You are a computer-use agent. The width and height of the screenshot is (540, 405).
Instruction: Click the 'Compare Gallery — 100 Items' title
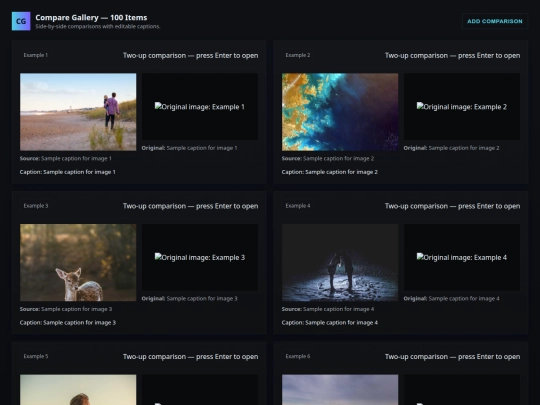[x=91, y=18]
